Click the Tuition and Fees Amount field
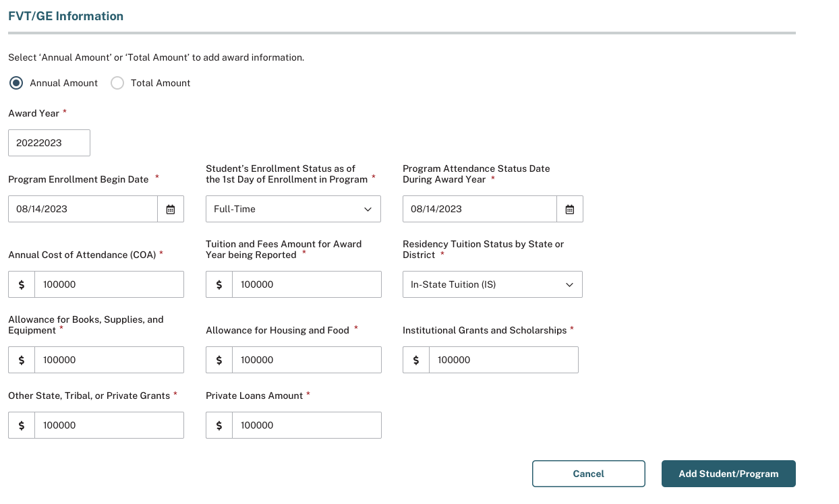 [306, 284]
